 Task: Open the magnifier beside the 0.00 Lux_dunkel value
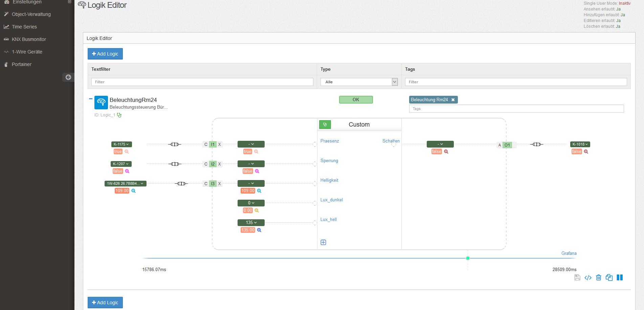[257, 211]
